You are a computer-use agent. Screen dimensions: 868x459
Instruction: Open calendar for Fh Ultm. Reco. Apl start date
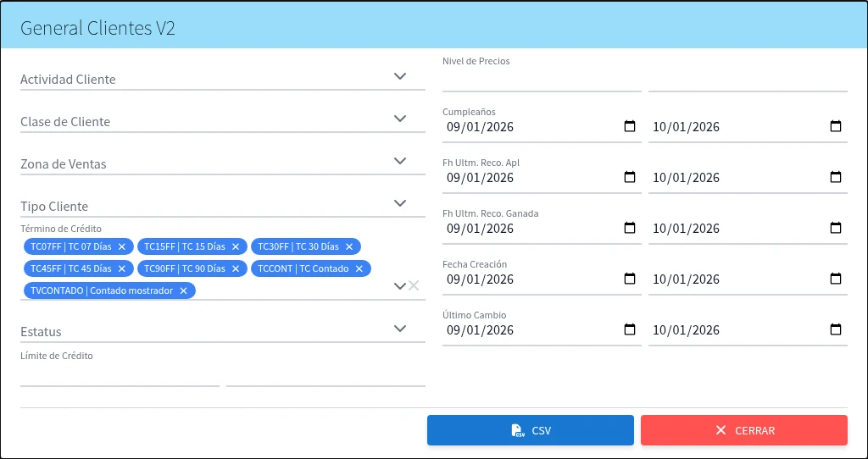[x=630, y=177]
